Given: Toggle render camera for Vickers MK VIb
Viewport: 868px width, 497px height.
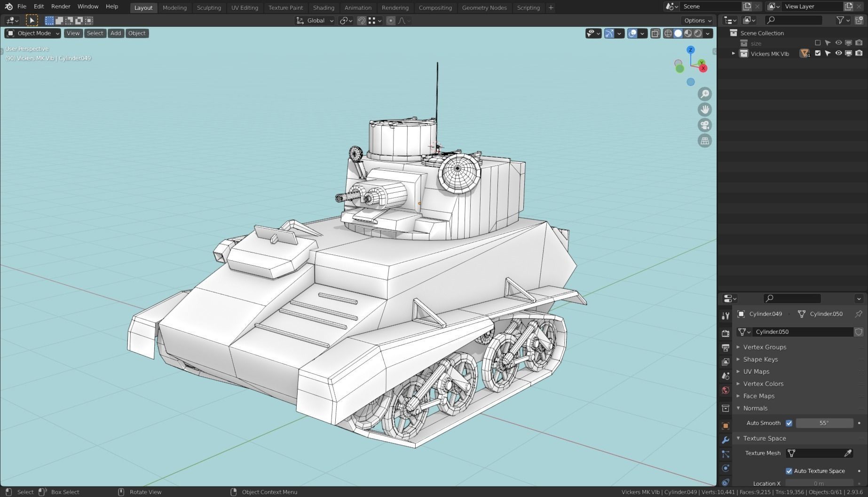Looking at the screenshot, I should click(859, 53).
